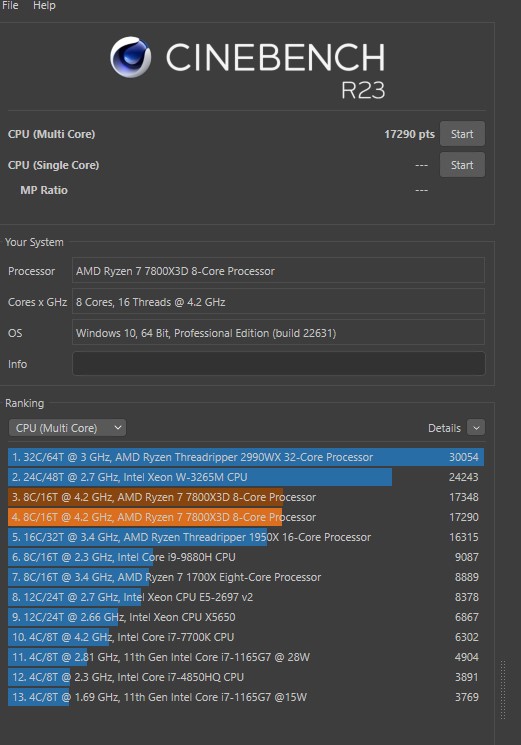Select the Intel Core i7-7700K row
Screen dimensions: 521x745
(x=246, y=637)
